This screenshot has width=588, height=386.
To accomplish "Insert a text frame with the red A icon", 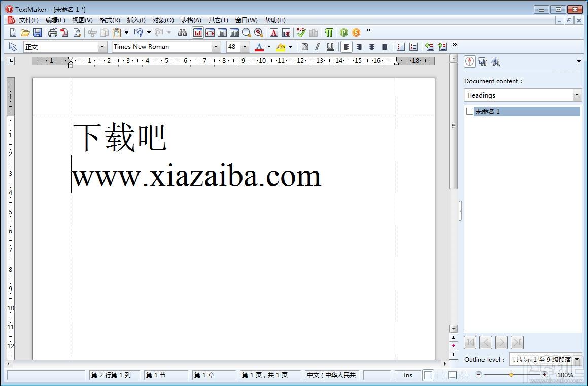I will click(x=274, y=33).
